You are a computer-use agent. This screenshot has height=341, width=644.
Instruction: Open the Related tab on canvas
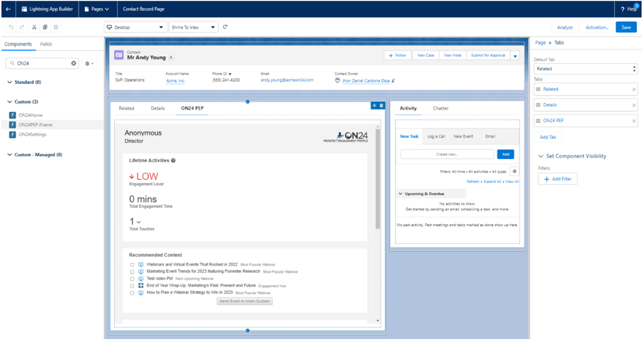pyautogui.click(x=126, y=108)
